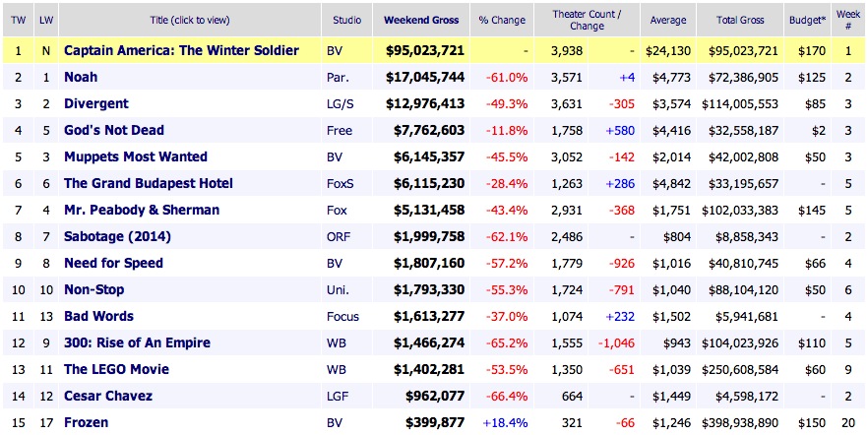Open The Grand Budapest Hotel entry

tap(148, 183)
